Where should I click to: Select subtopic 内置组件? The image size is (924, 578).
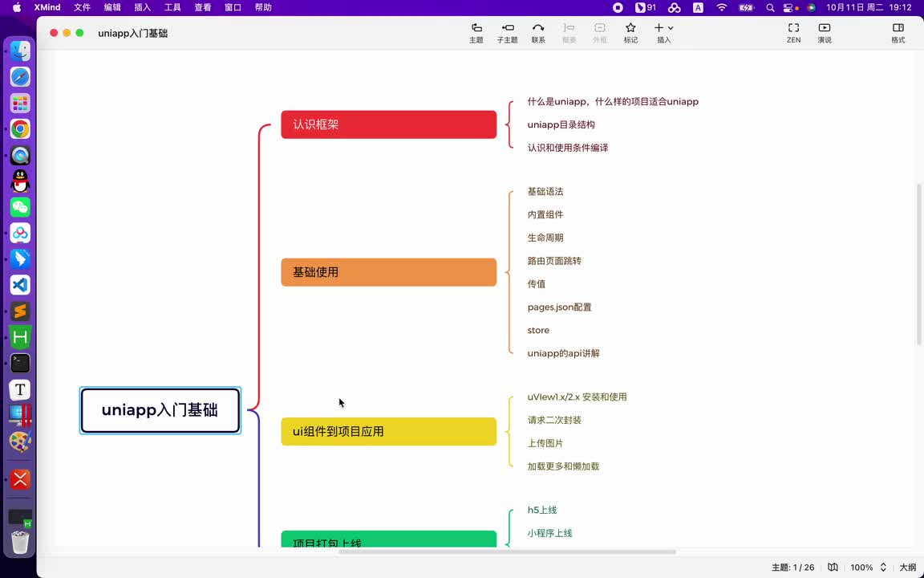click(545, 214)
